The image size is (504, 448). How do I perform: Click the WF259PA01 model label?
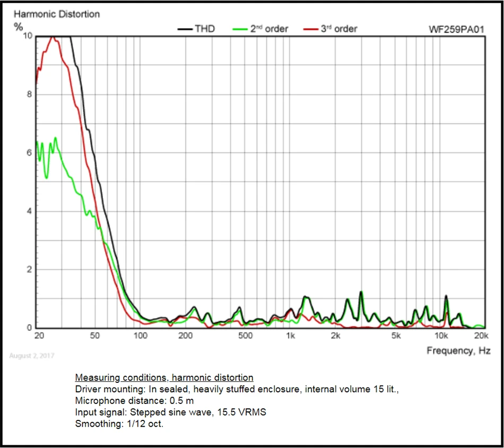[x=456, y=29]
